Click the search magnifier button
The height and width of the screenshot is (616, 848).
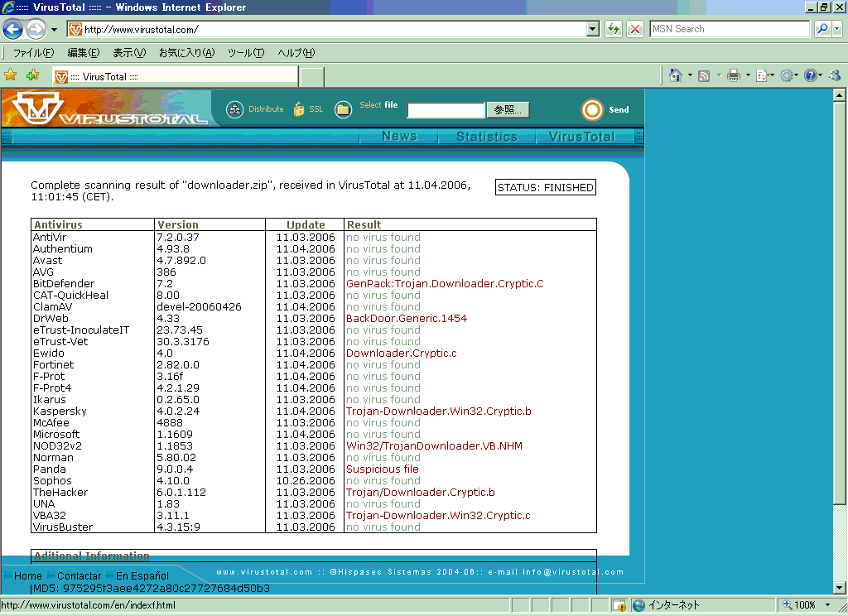(822, 29)
